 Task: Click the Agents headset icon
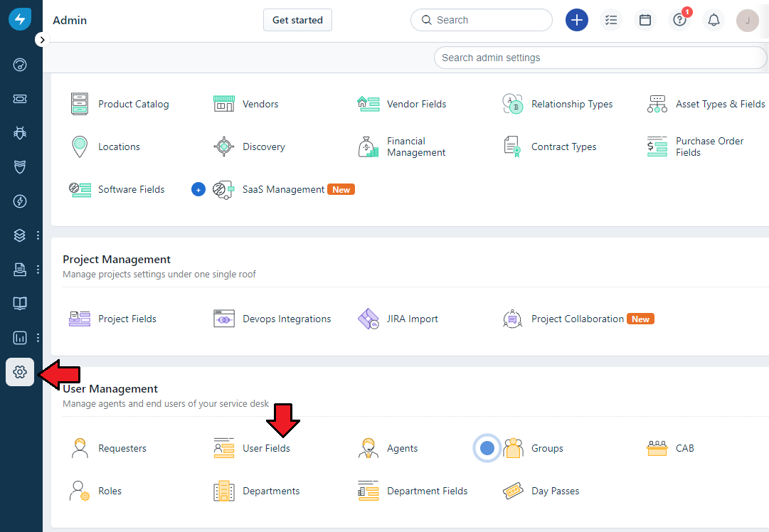368,448
